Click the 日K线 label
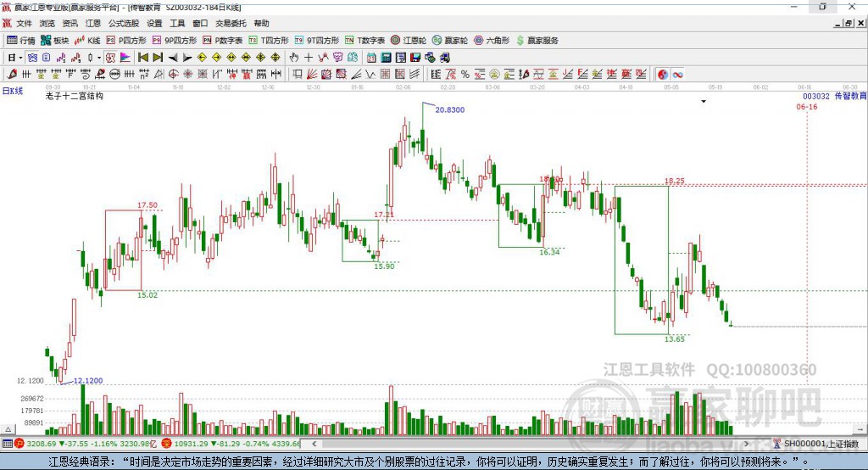Image resolution: width=868 pixels, height=470 pixels. coord(13,91)
